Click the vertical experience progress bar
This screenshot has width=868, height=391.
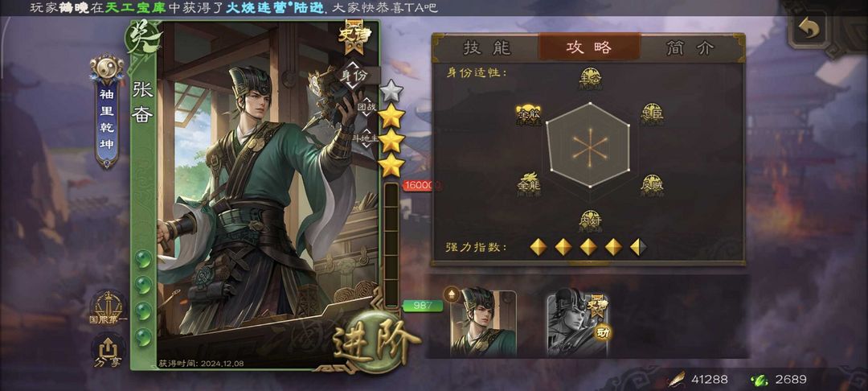tap(391, 245)
